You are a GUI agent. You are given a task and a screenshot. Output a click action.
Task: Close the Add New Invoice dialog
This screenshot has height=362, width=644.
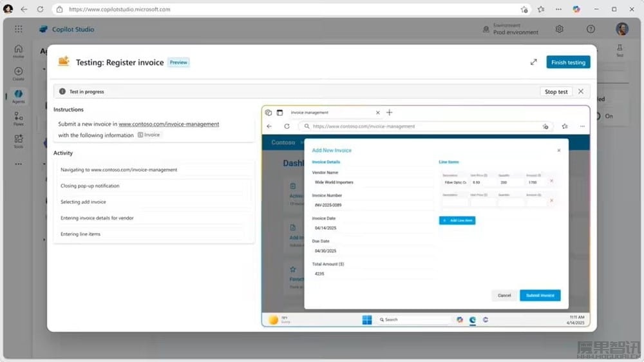coord(559,150)
